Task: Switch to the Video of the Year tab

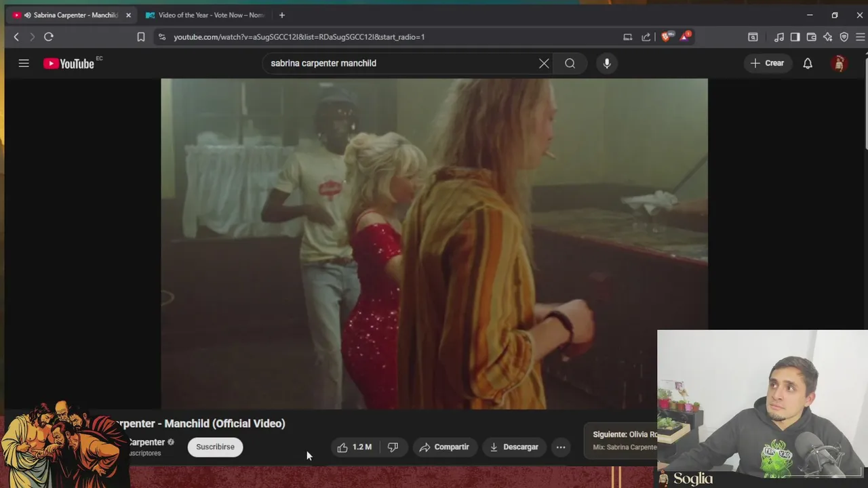Action: click(205, 15)
